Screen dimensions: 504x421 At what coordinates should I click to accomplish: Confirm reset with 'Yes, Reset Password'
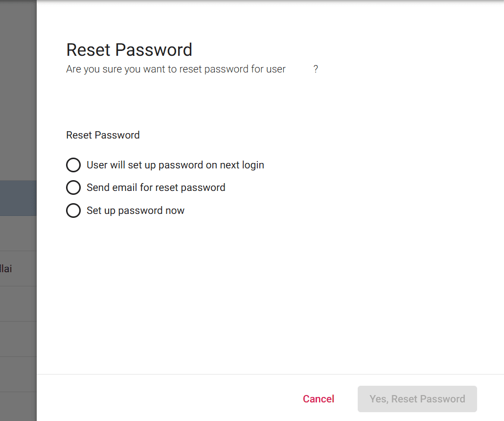(417, 399)
